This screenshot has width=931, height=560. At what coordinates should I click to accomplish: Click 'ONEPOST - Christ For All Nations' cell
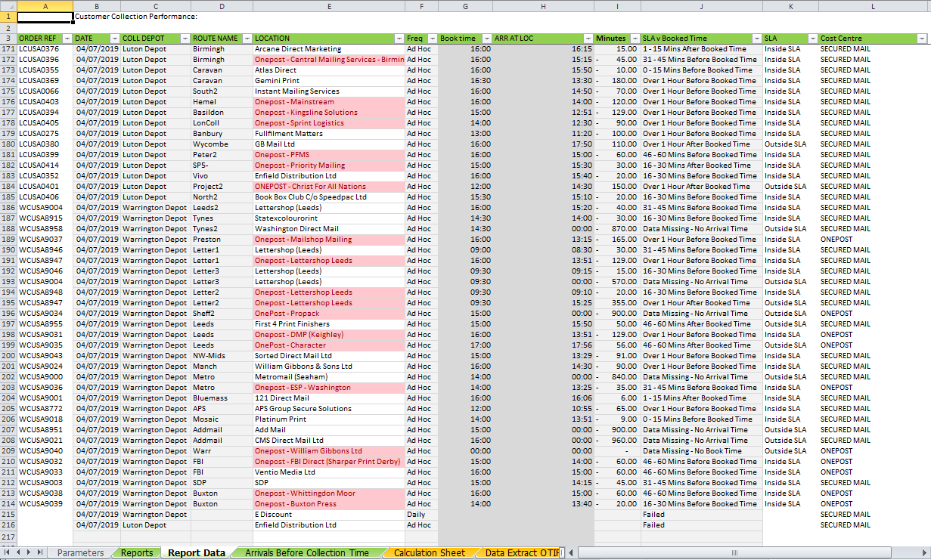(329, 187)
